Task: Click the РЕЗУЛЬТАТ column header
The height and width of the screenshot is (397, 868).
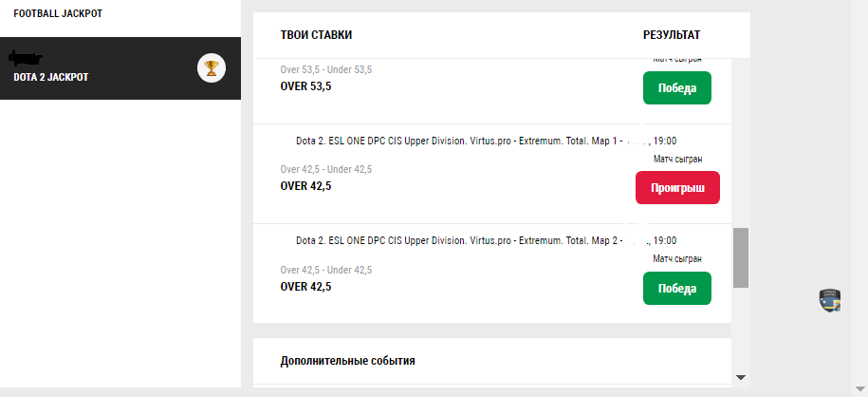Action: click(671, 35)
